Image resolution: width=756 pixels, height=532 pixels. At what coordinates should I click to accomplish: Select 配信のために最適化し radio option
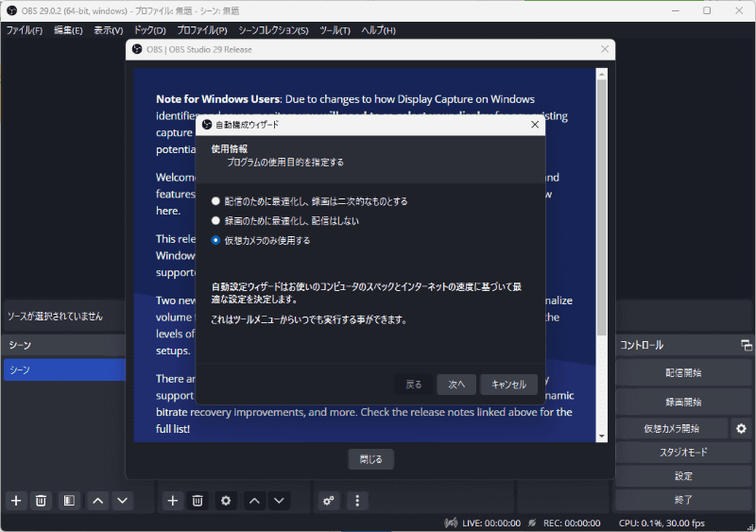click(215, 201)
